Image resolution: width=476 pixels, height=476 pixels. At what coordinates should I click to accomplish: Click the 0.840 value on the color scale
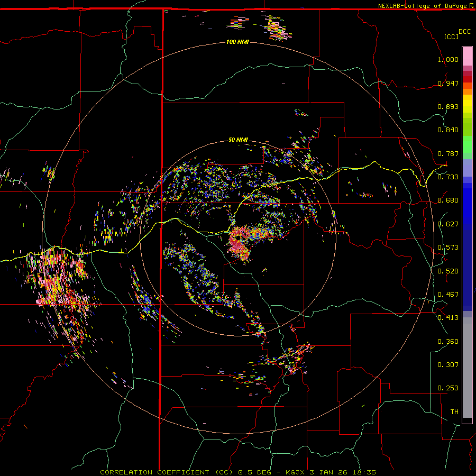point(448,130)
